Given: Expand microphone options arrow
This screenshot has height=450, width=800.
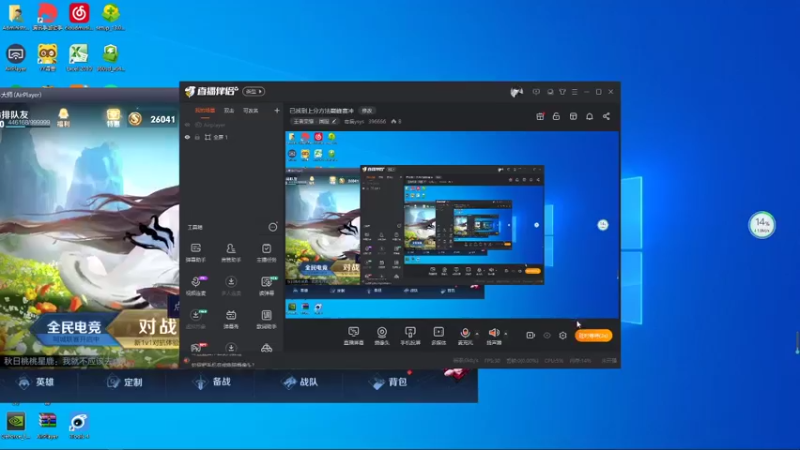Looking at the screenshot, I should (477, 334).
